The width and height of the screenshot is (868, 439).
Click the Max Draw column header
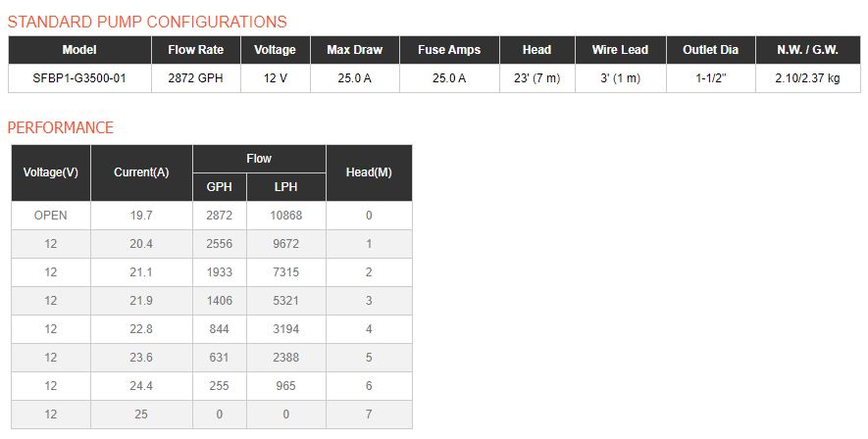pyautogui.click(x=354, y=50)
